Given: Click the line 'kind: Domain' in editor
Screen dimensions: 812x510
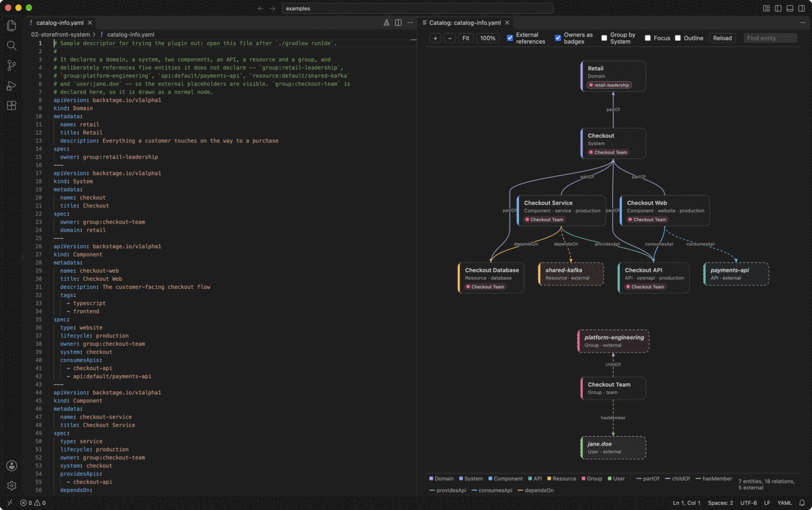Looking at the screenshot, I should (73, 108).
